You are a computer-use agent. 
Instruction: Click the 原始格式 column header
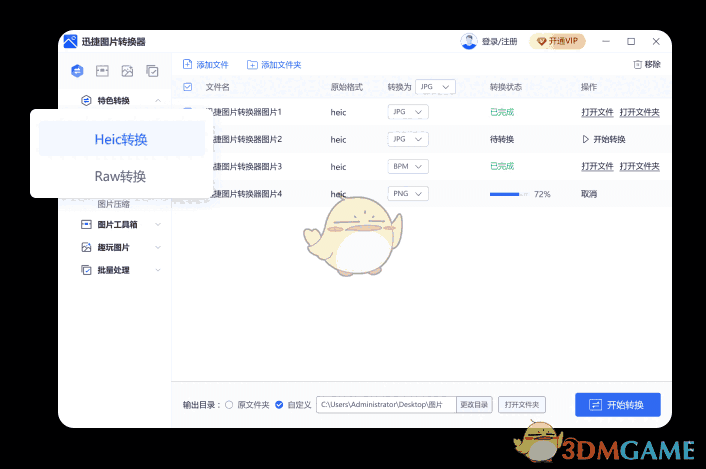coord(347,87)
